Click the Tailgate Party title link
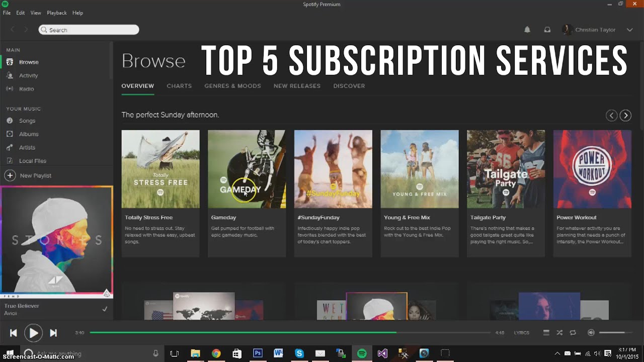The width and height of the screenshot is (644, 362). (x=488, y=218)
